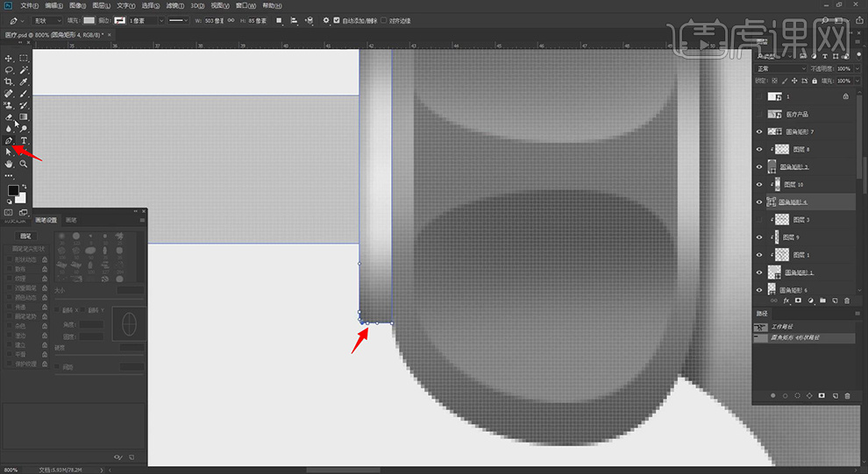Screen dimensions: 868x474
Task: Select the Gradient tool
Action: pos(24,117)
